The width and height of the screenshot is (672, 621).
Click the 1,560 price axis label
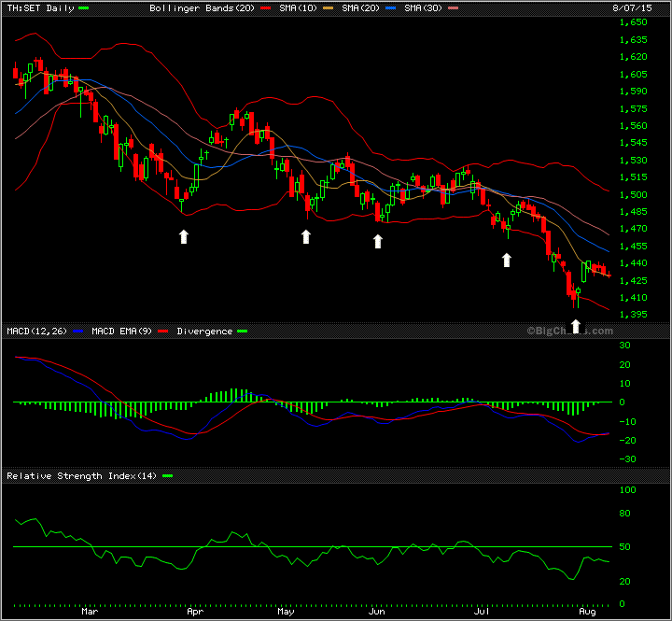coord(634,125)
